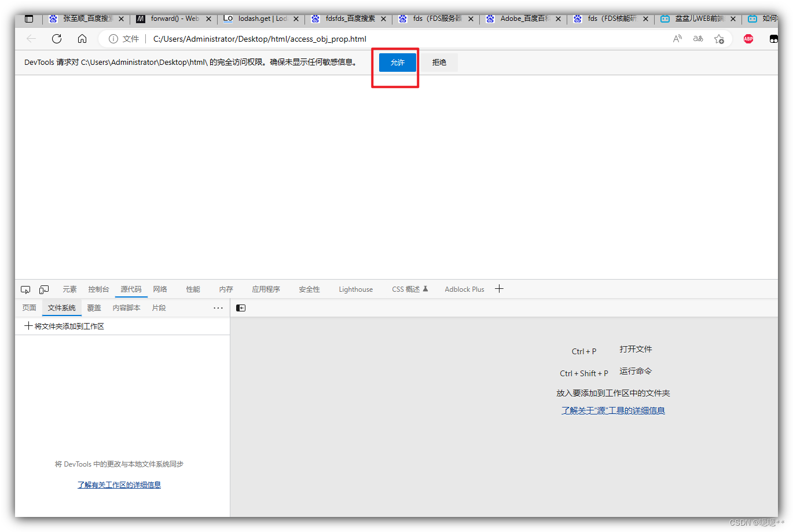
Task: Click 将文件夹添加到工作区 button
Action: point(64,326)
